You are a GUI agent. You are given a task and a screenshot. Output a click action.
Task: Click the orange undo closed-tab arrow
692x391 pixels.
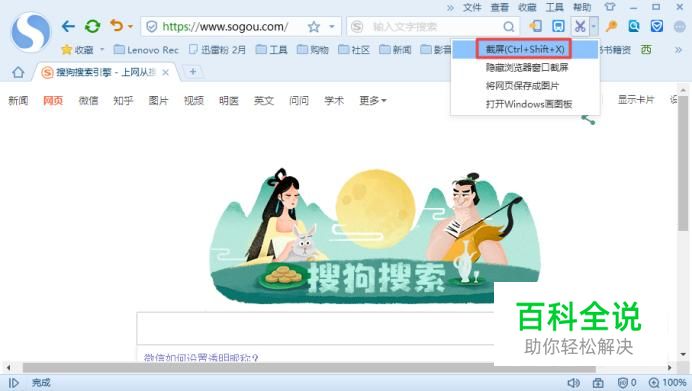click(117, 26)
